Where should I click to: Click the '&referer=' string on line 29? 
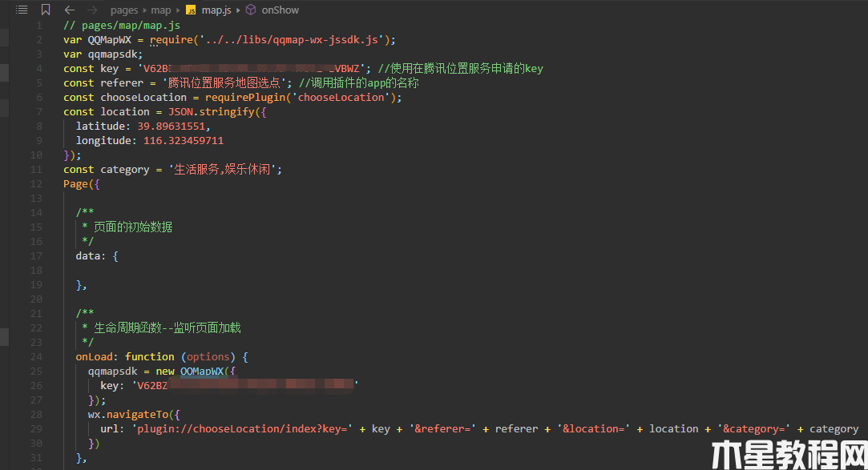pyautogui.click(x=443, y=428)
